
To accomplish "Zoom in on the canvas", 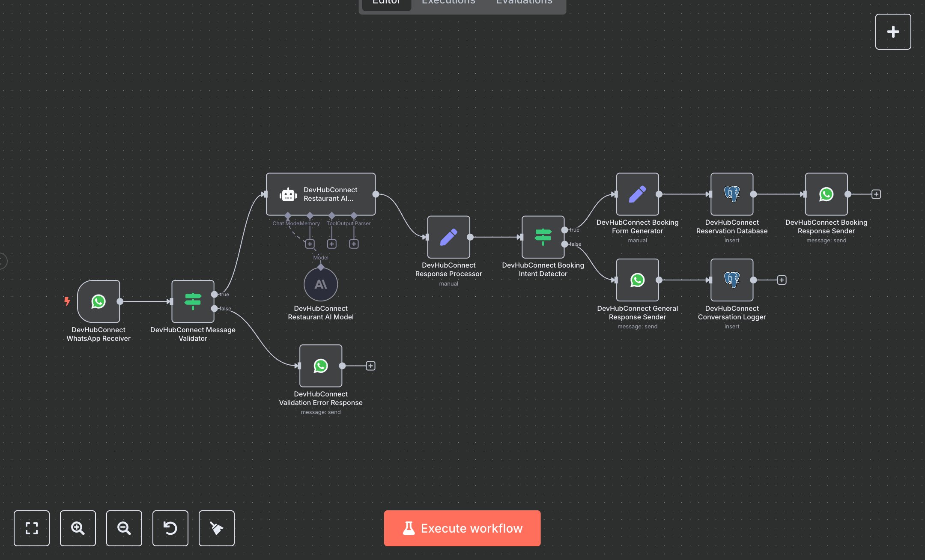I will point(78,528).
